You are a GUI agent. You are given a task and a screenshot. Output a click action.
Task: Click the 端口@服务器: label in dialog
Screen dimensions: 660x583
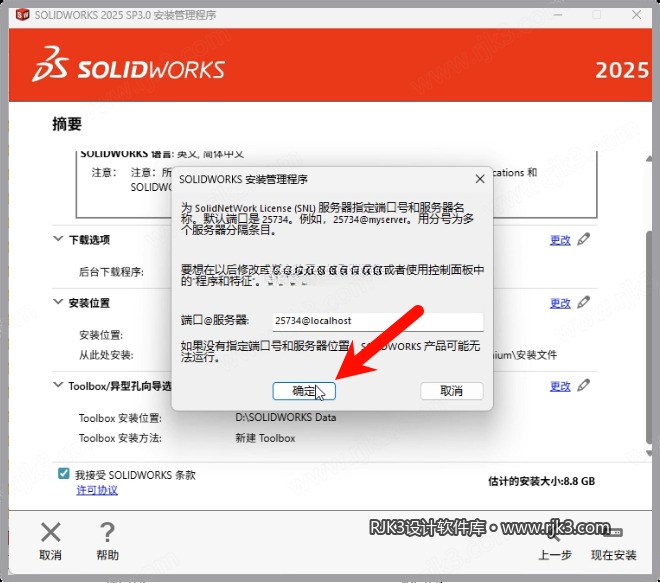coord(215,320)
